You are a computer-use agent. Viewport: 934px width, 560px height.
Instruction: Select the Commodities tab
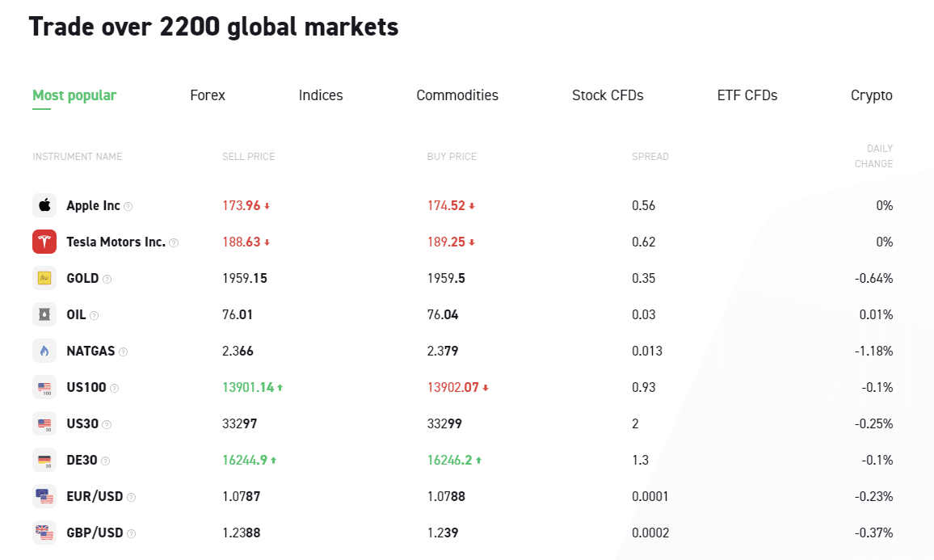(457, 95)
